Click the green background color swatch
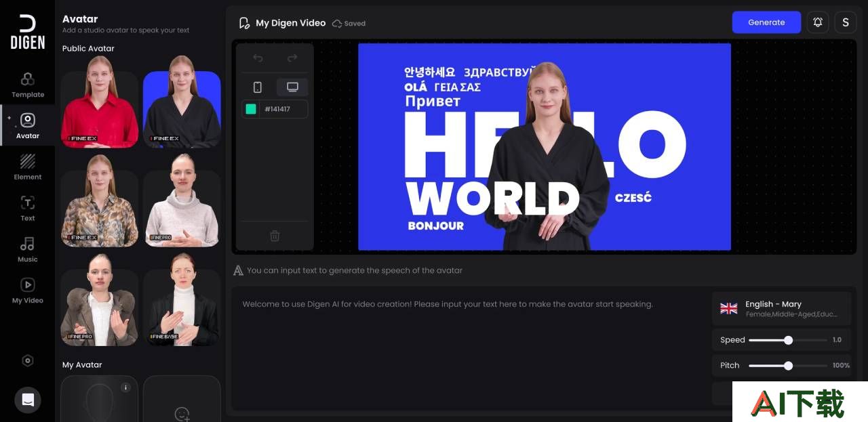868x422 pixels. click(x=251, y=109)
